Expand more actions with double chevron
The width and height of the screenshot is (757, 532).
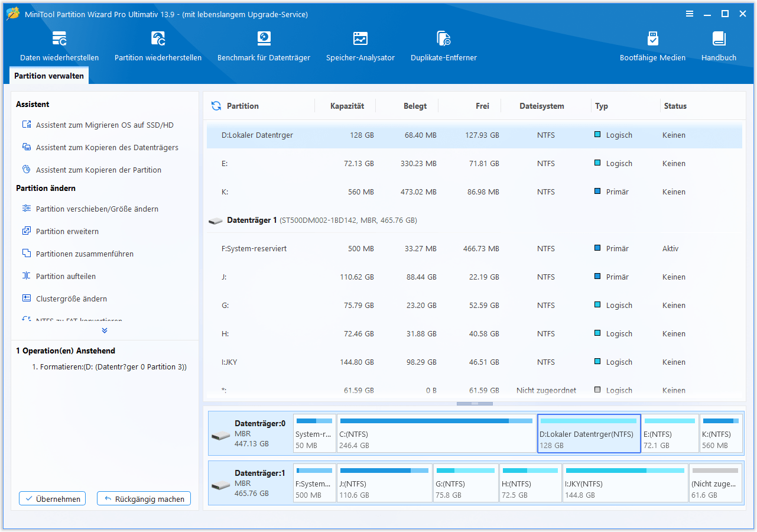click(105, 330)
